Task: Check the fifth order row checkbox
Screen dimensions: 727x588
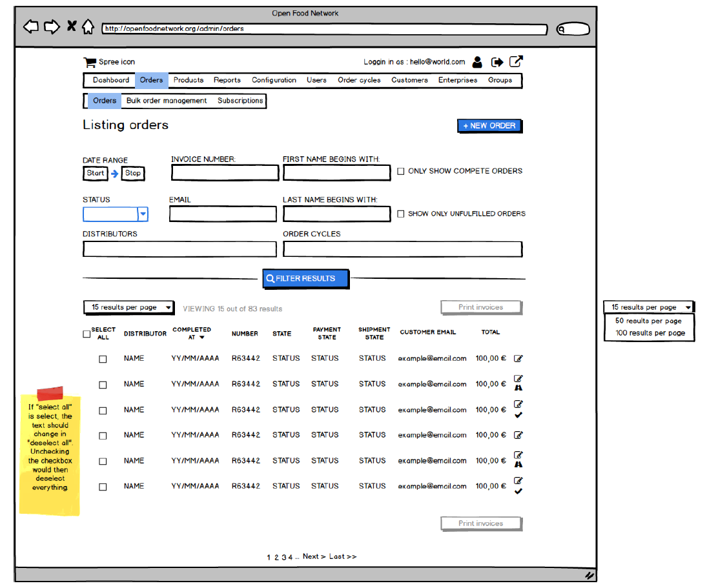Action: [103, 461]
